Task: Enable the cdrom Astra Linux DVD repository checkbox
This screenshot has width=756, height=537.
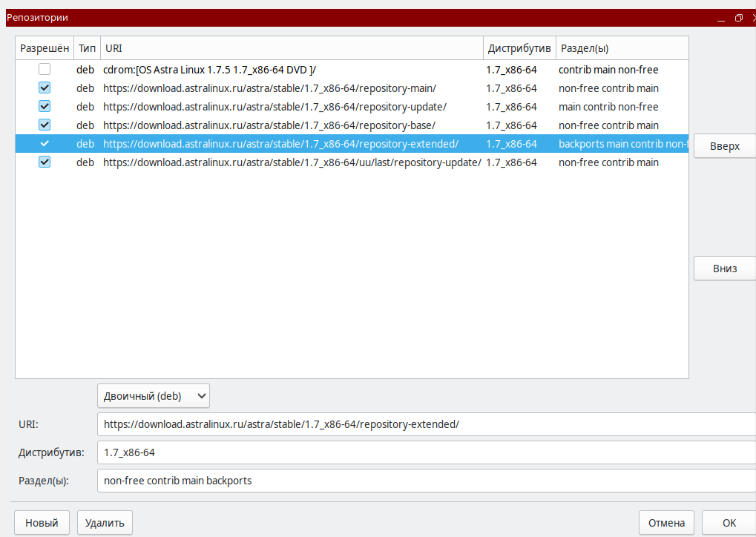Action: click(x=45, y=70)
